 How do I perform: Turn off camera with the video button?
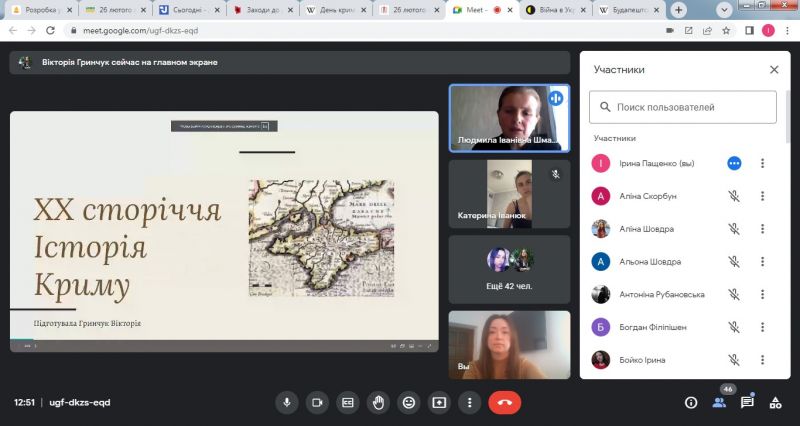(317, 403)
